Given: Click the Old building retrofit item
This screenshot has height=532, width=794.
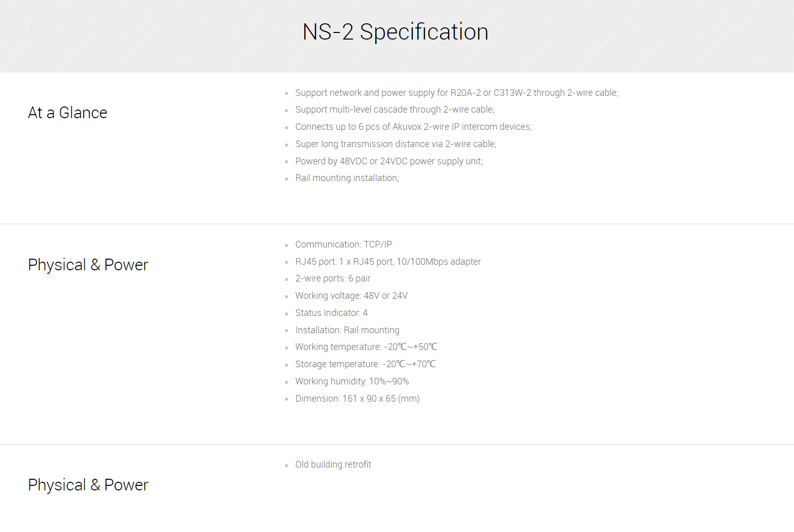Looking at the screenshot, I should pos(333,465).
